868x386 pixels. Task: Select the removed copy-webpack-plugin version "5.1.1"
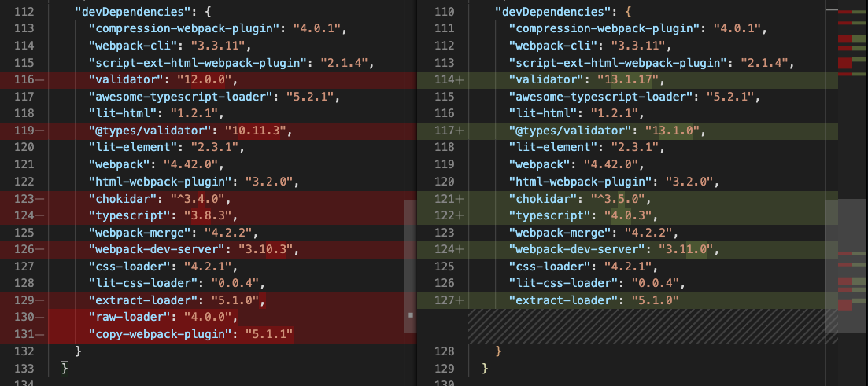269,334
